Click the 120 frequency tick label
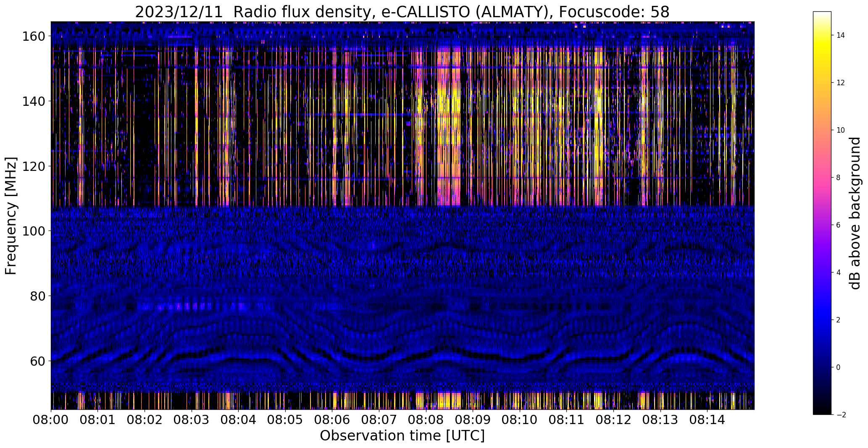868x448 pixels. pos(33,166)
